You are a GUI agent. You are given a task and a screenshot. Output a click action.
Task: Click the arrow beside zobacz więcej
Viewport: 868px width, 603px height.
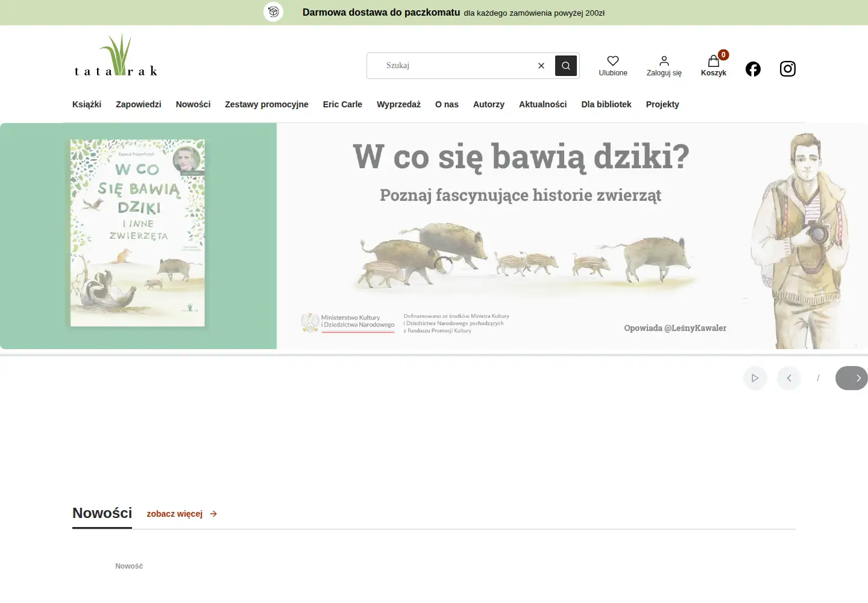click(x=213, y=514)
